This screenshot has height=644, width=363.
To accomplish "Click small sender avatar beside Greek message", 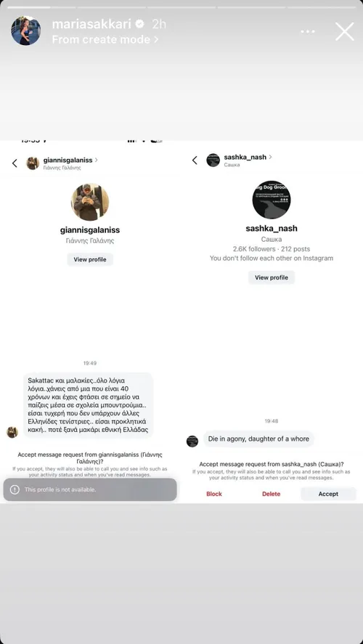I will coord(12,432).
